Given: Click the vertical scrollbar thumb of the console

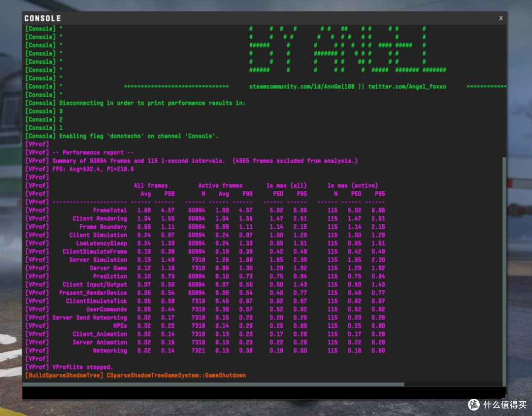Looking at the screenshot, I should 504,271.
